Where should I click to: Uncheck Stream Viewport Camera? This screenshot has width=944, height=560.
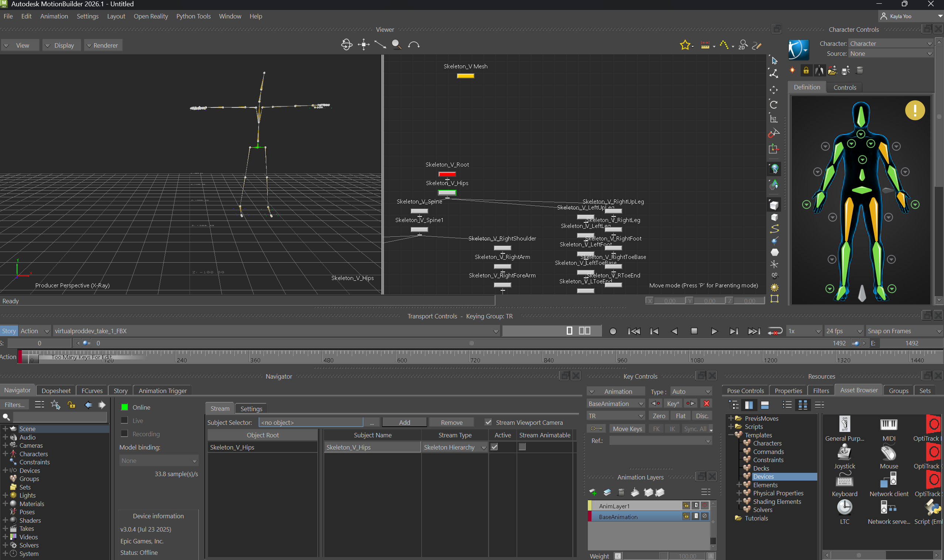click(488, 422)
